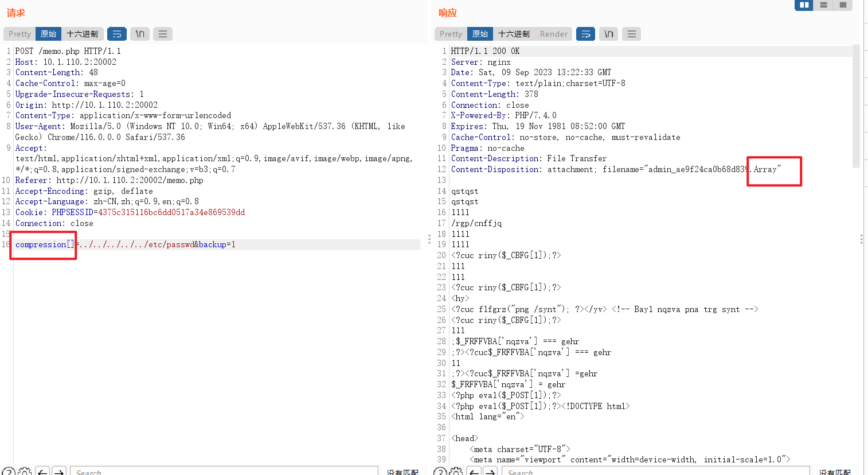
Task: Click the request Content-Type urlencoded header
Action: [123, 115]
